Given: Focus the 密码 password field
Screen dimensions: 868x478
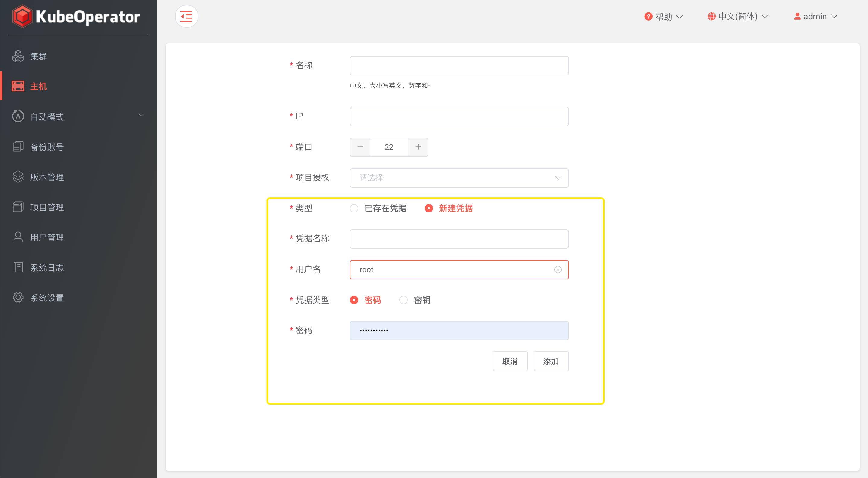Looking at the screenshot, I should coord(459,331).
